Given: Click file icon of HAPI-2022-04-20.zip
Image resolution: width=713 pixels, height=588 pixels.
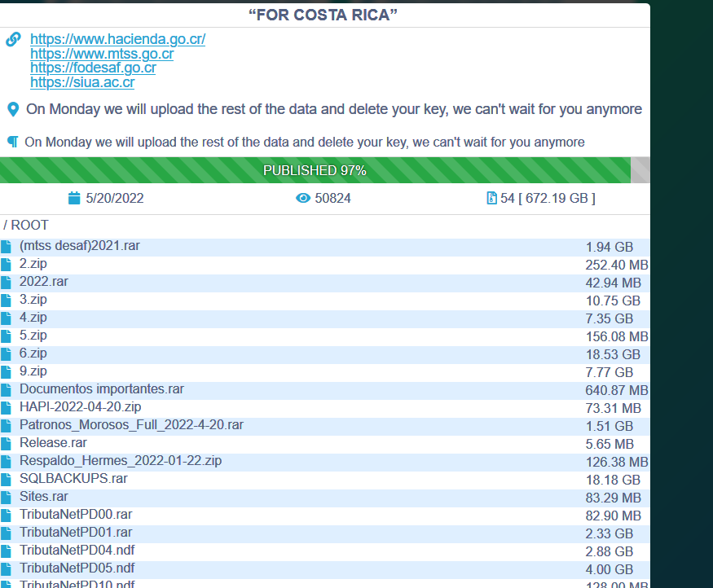Looking at the screenshot, I should tap(6, 408).
